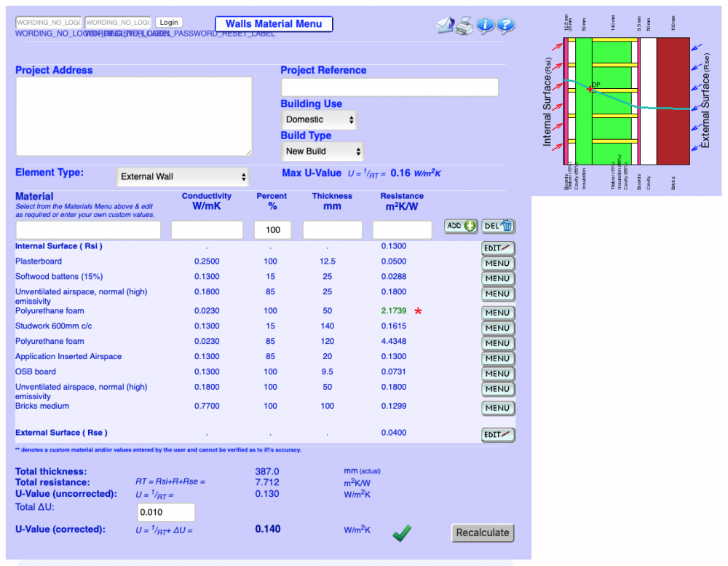Click the resistance value 2.1739
728x566 pixels.
click(x=394, y=311)
